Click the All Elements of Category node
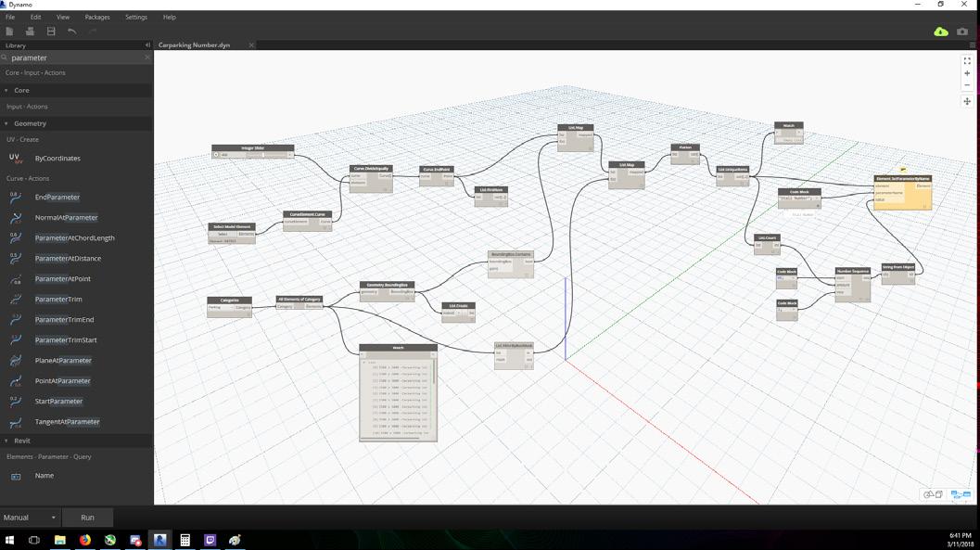Image resolution: width=980 pixels, height=550 pixels. 299,302
